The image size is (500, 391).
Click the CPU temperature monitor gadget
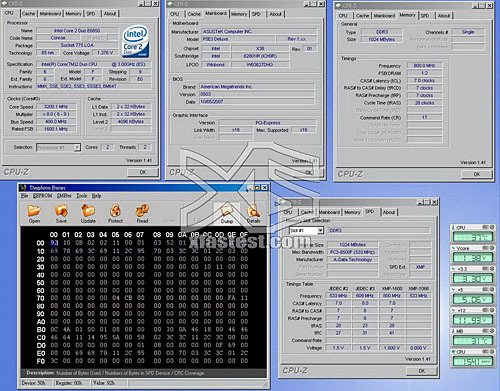pos(472,234)
